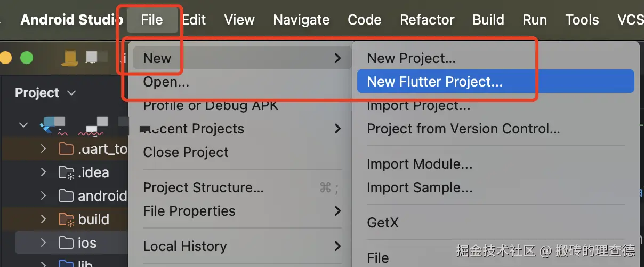Expand the build folder chevron
This screenshot has width=644, height=267.
click(44, 219)
